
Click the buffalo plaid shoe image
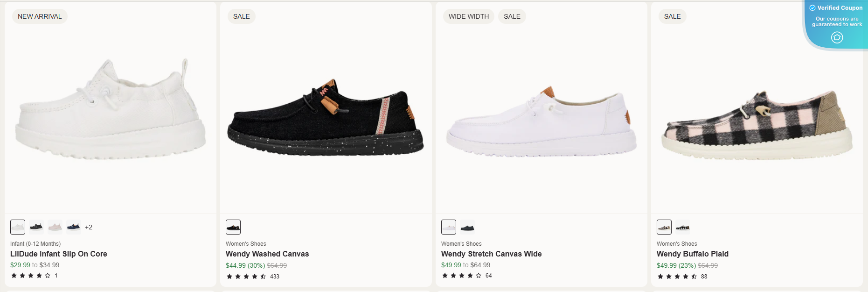pos(757,126)
